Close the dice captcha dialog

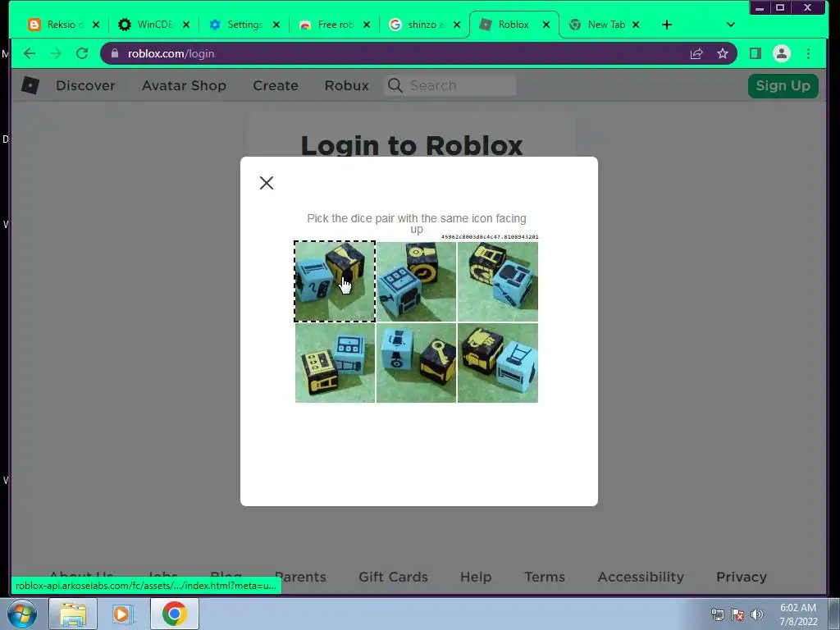pos(267,183)
